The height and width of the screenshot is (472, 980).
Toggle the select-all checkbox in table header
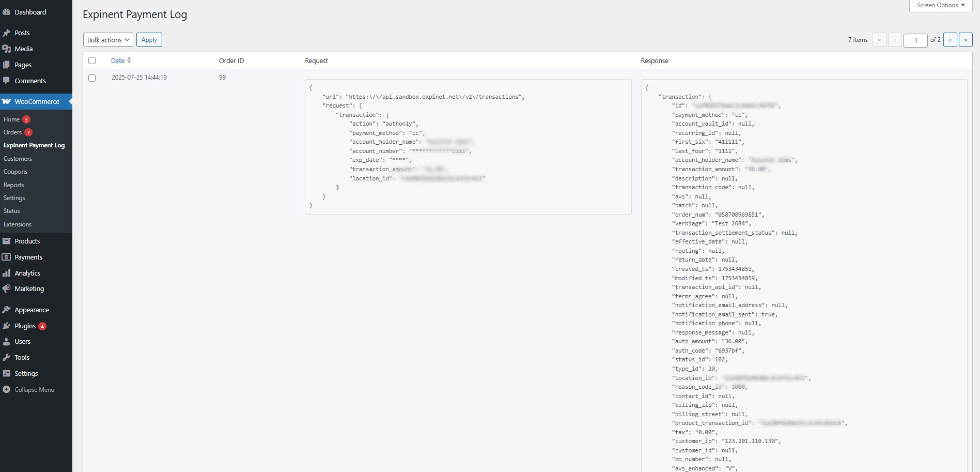coord(92,60)
